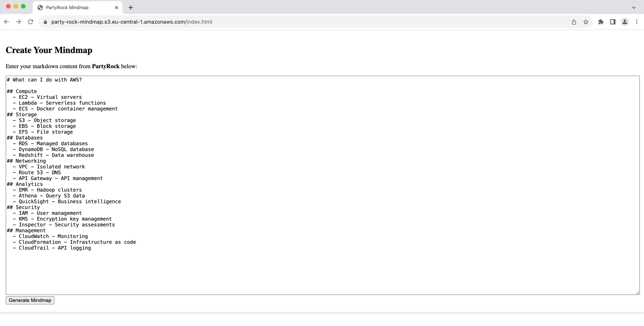Screen dimensions: 644x326
Task: Click the 'CloudFormation – Infrastructure as code' line
Action: pyautogui.click(x=74, y=242)
